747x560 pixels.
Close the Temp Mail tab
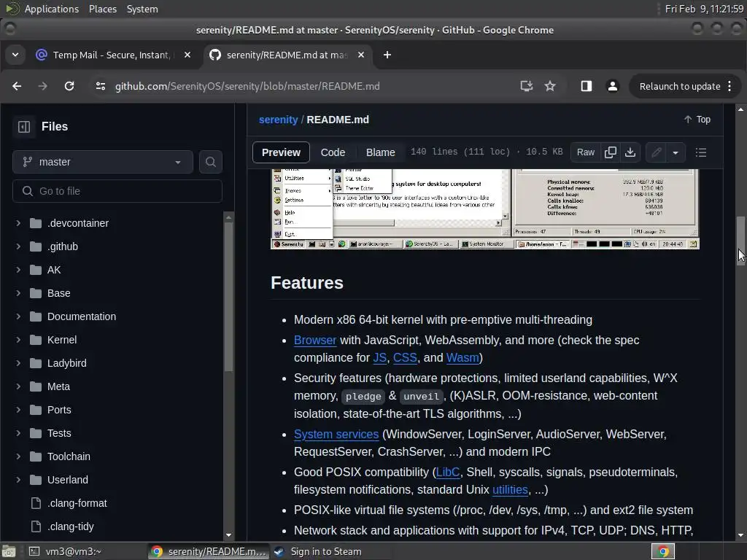click(187, 55)
